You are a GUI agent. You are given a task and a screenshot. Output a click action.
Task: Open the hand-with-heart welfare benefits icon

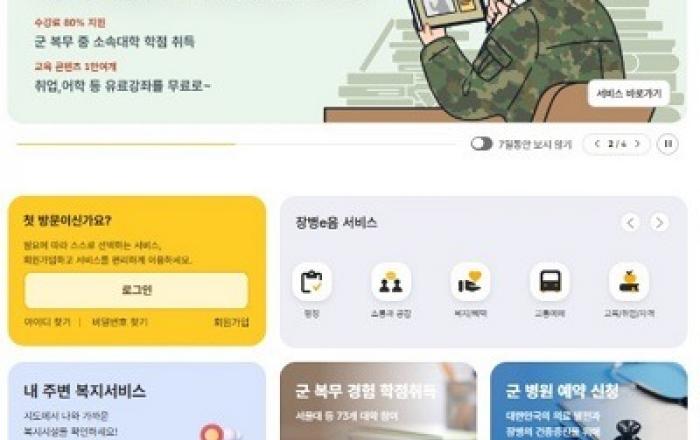point(470,282)
